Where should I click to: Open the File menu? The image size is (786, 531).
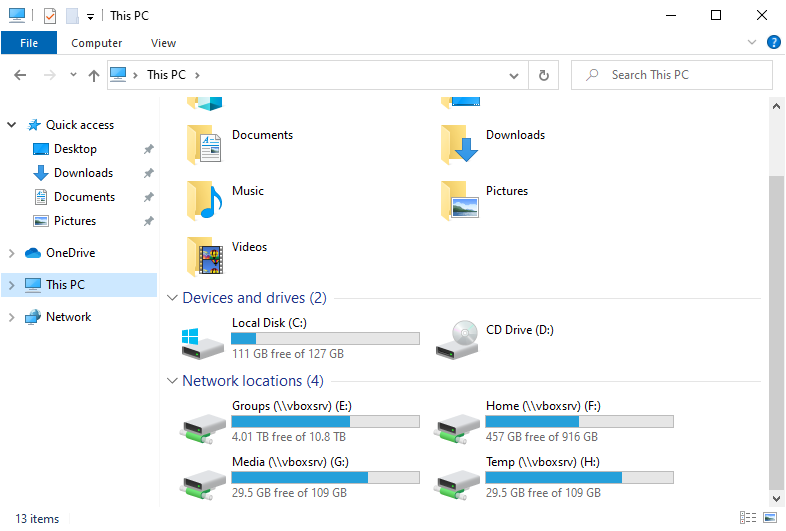point(29,43)
